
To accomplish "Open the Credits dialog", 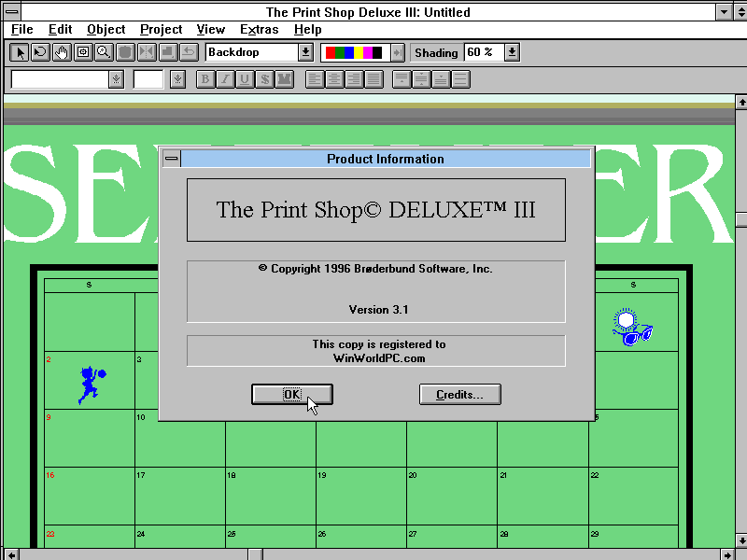I will 459,394.
